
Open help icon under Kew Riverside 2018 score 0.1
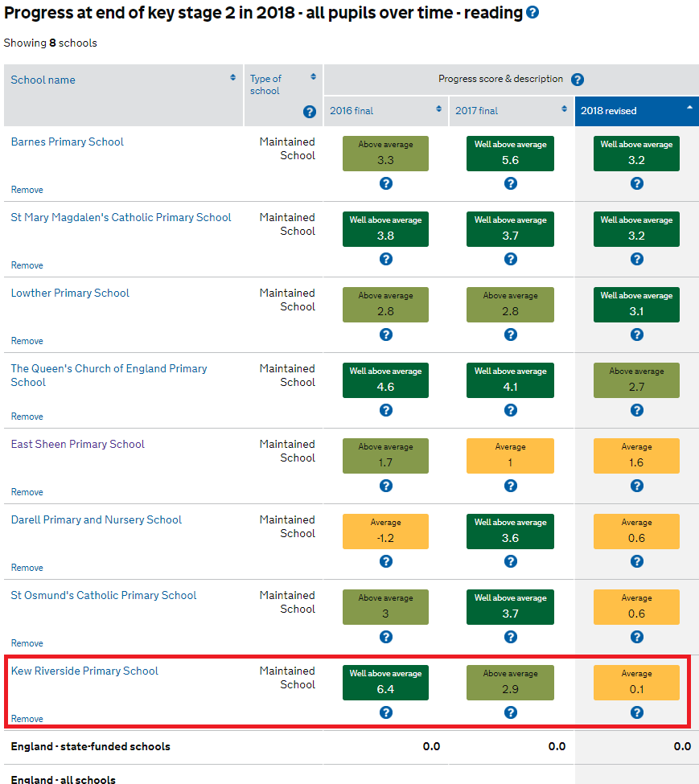tap(637, 712)
